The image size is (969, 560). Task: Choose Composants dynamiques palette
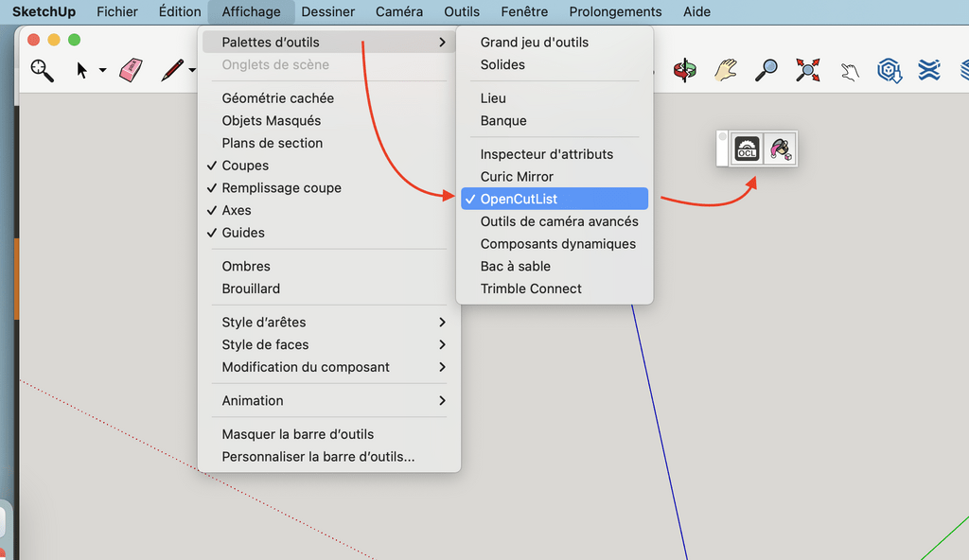click(x=555, y=243)
